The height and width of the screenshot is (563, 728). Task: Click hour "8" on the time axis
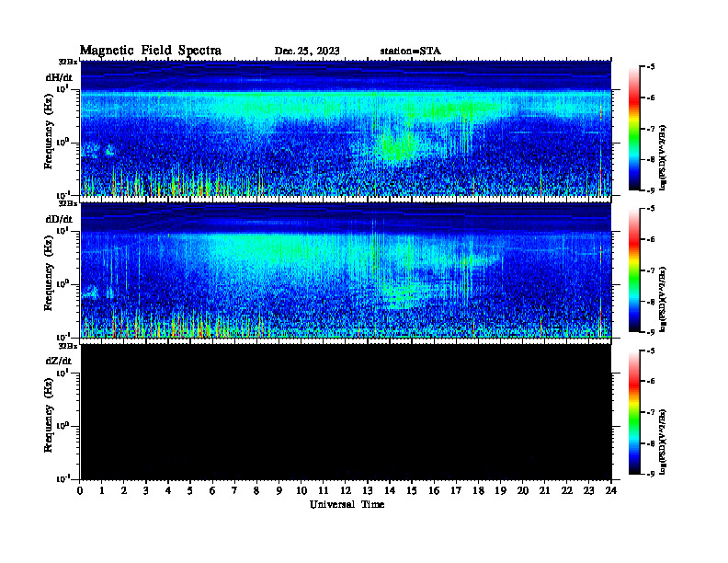[x=256, y=490]
